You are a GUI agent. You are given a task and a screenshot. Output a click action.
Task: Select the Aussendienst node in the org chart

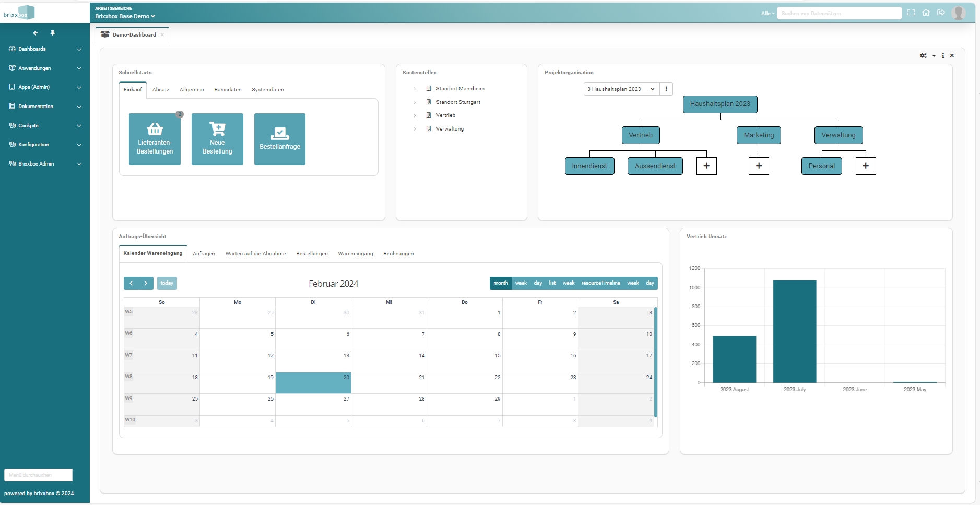pos(655,166)
